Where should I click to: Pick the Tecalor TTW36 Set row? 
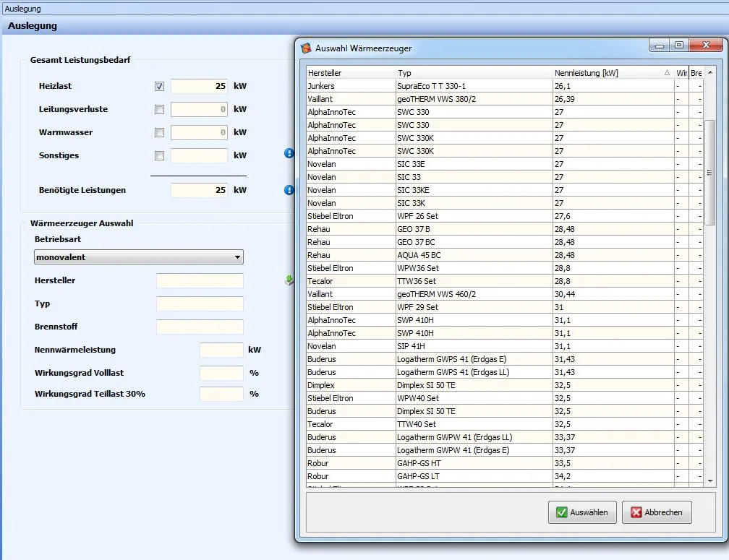pos(505,281)
